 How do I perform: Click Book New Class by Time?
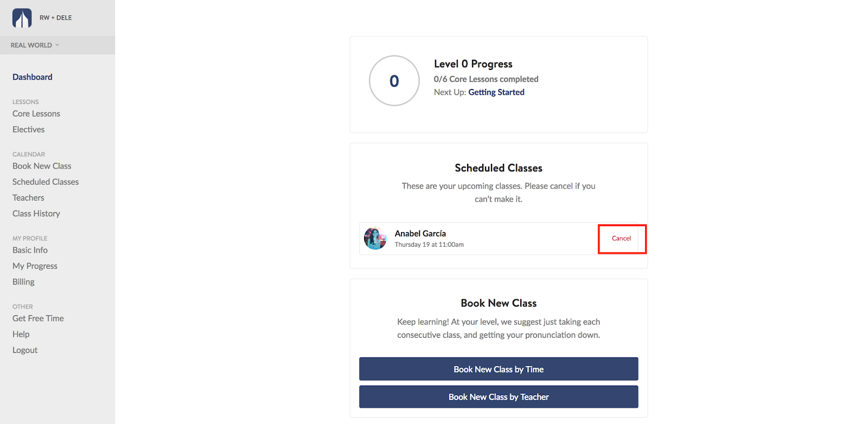pos(498,369)
